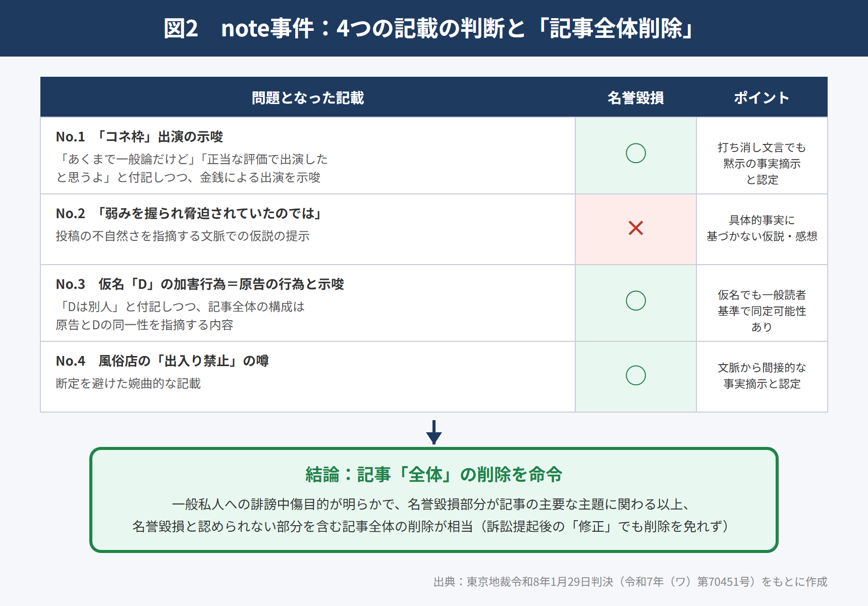Viewport: 868px width, 606px height.
Task: Click the column header 問題となった記載
Action: point(308,97)
